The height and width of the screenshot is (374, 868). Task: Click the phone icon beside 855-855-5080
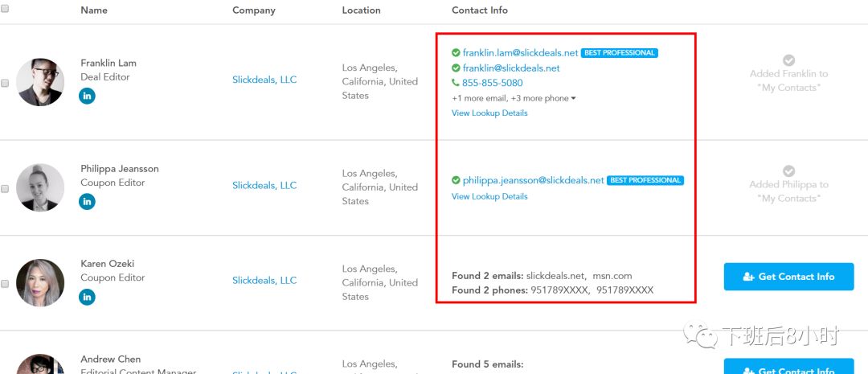(456, 83)
